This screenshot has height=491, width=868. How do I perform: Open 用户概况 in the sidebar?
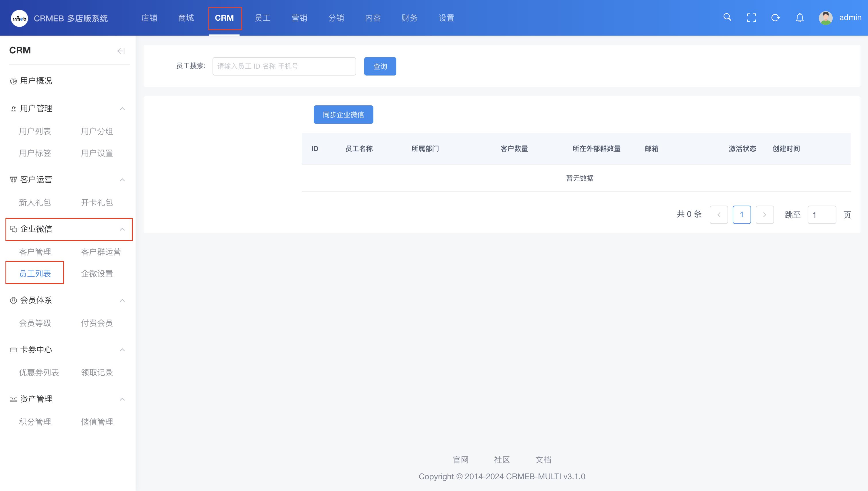coord(36,81)
